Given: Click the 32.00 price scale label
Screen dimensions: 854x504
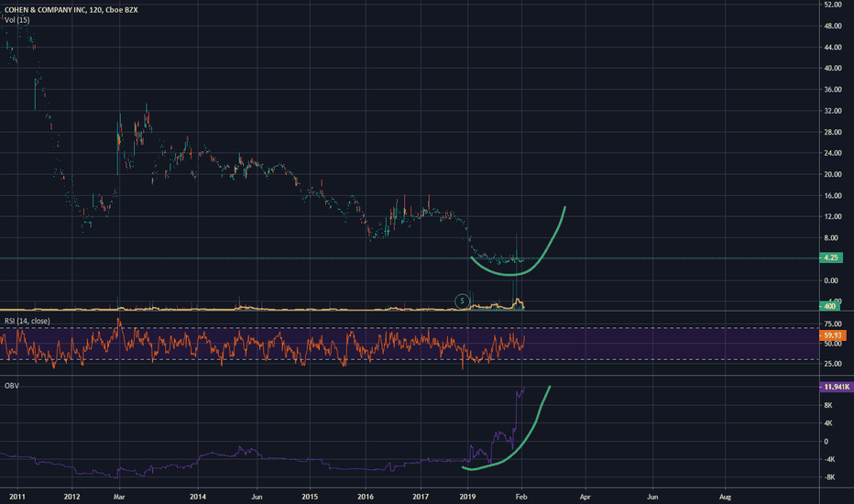Looking at the screenshot, I should 833,111.
